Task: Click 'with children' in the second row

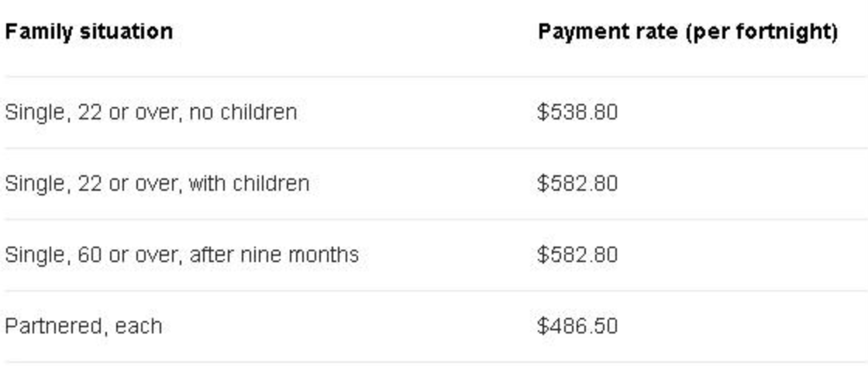Action: (248, 184)
